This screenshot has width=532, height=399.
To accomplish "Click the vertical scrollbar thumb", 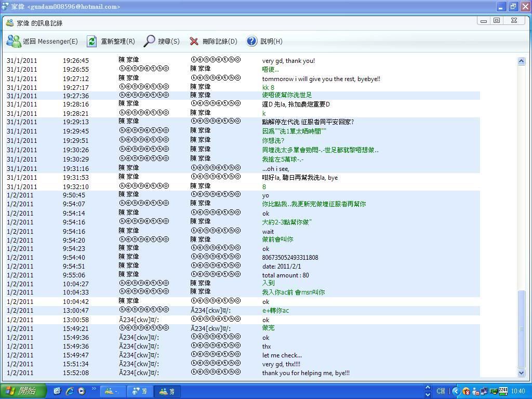I will (x=522, y=329).
